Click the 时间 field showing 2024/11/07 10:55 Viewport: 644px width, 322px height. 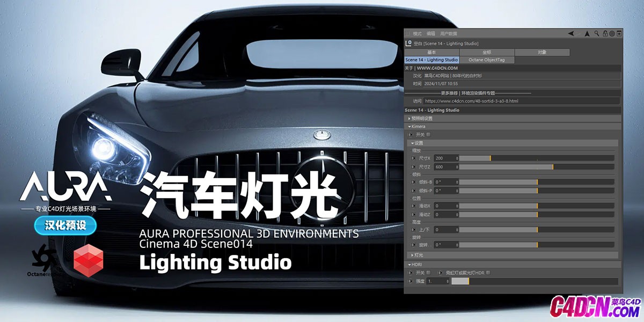pyautogui.click(x=521, y=84)
